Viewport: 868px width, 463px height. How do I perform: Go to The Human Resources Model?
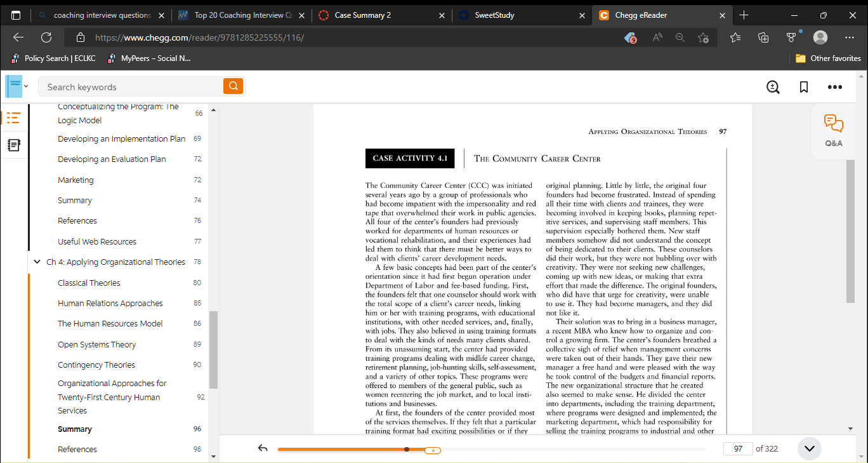point(110,323)
